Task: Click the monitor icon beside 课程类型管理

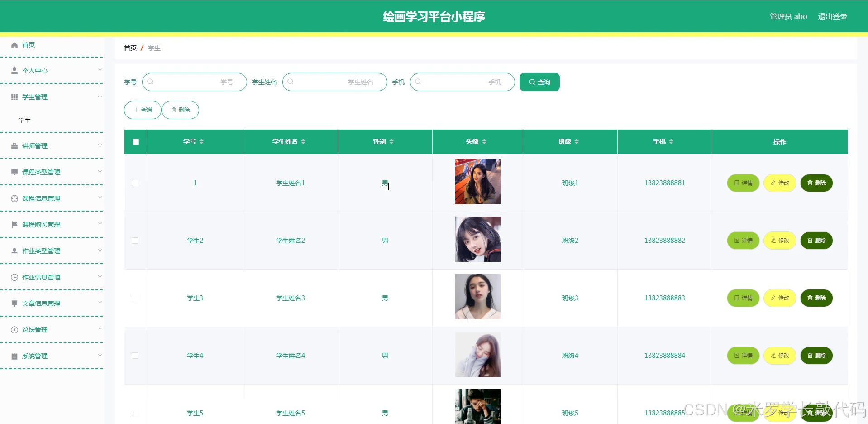Action: point(14,172)
